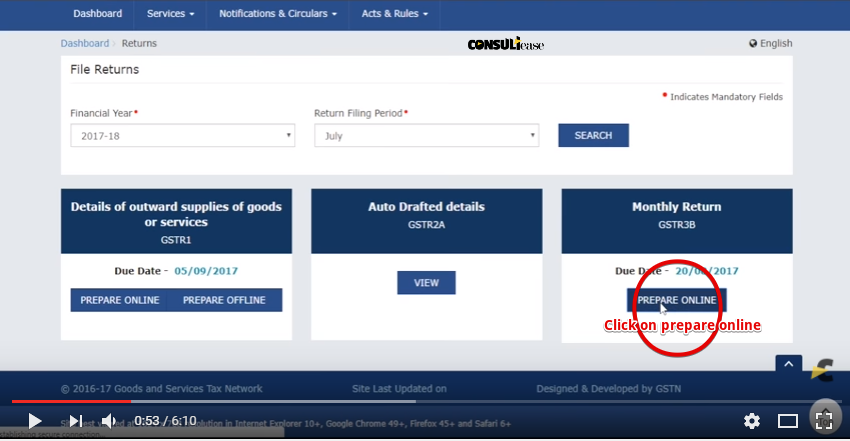
Task: Click VIEW under GSTR2A
Action: 427,283
